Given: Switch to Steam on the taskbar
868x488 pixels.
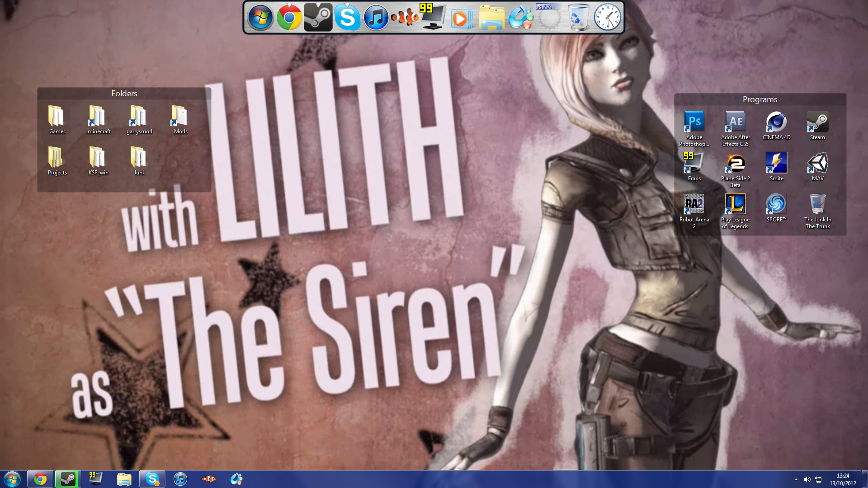Looking at the screenshot, I should pyautogui.click(x=68, y=479).
